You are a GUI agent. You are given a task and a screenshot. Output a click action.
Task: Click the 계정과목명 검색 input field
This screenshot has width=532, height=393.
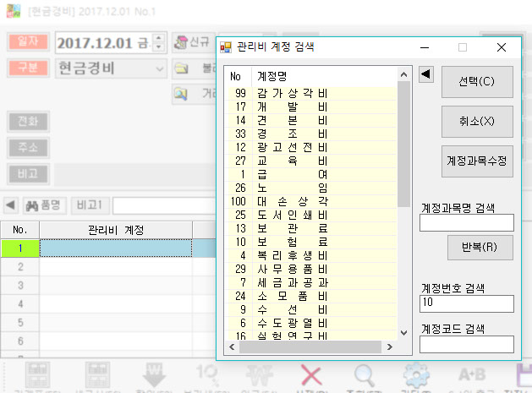[467, 222]
